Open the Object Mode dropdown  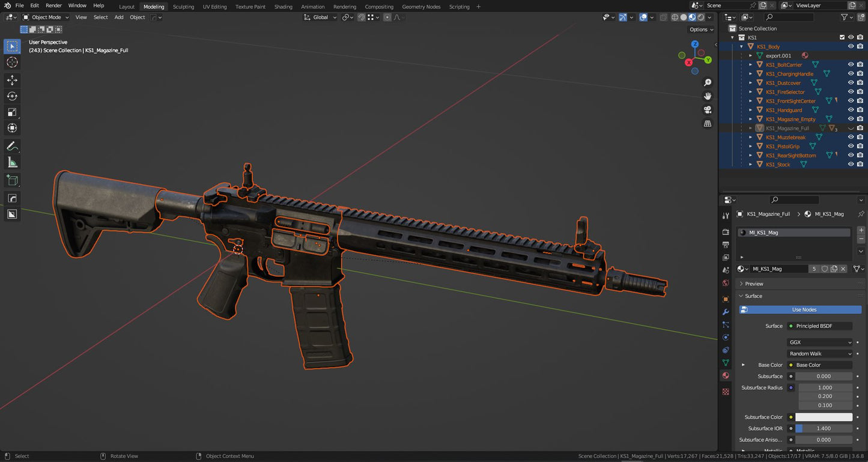(46, 17)
